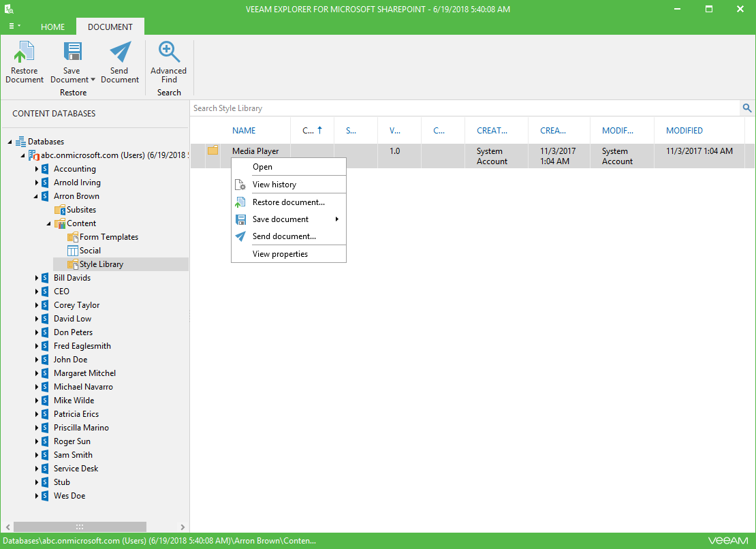Click the John Doe site icon
Viewport: 756px width, 549px height.
click(x=45, y=360)
